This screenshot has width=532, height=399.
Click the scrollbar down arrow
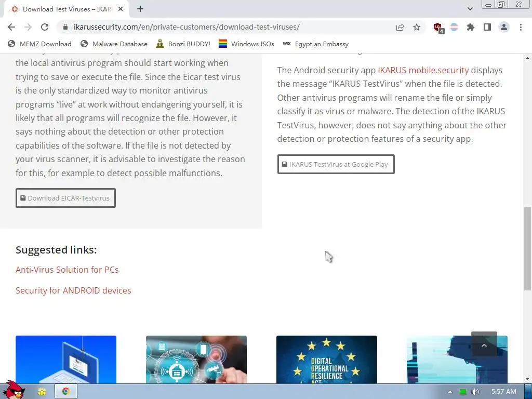[x=528, y=379]
